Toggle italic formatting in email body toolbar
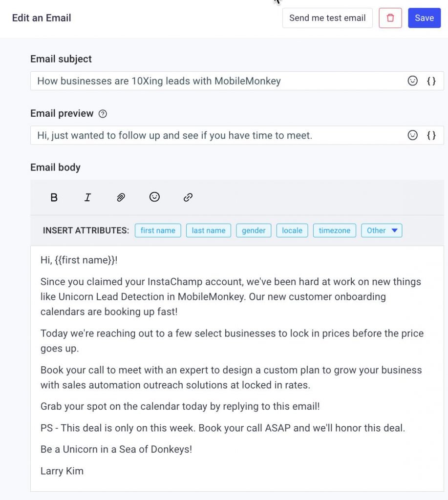Image resolution: width=448 pixels, height=500 pixels. click(x=87, y=197)
